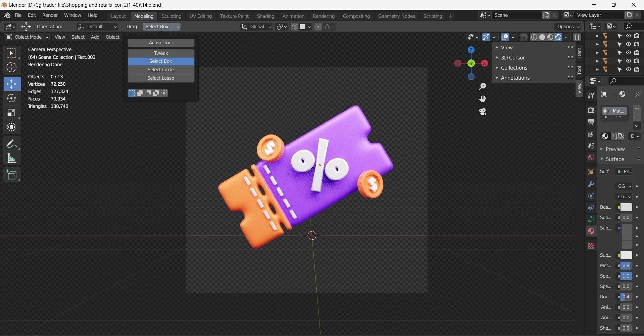
Task: Open the Orientation Default dropdown
Action: click(97, 27)
